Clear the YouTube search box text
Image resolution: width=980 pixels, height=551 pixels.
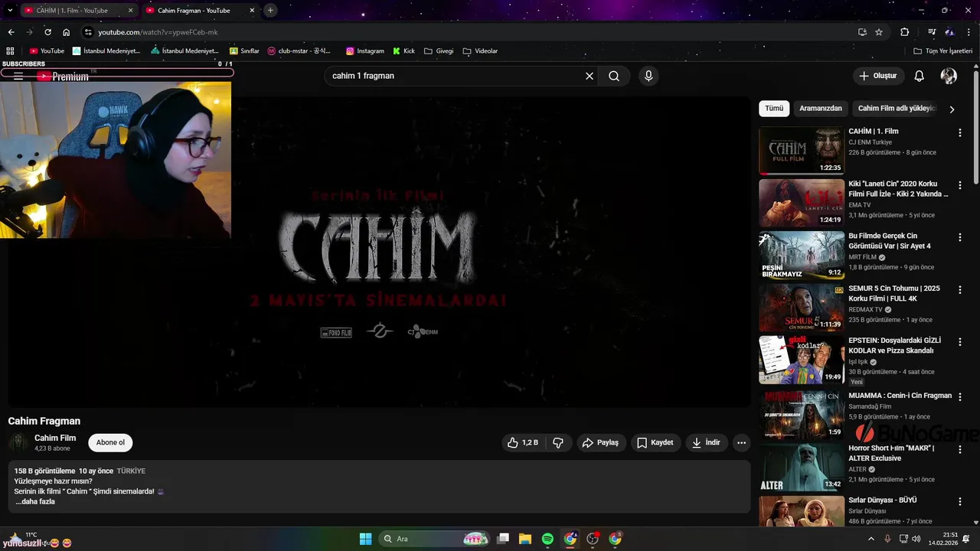point(590,76)
